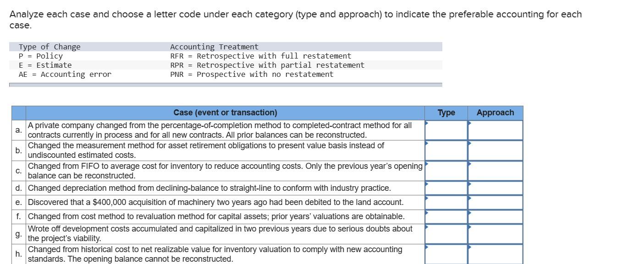Click case d text about depreciation method change
This screenshot has height=264, width=644.
pyautogui.click(x=209, y=188)
